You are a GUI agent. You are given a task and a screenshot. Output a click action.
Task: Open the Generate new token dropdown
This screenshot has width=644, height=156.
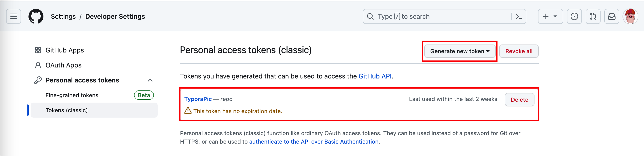pos(460,51)
